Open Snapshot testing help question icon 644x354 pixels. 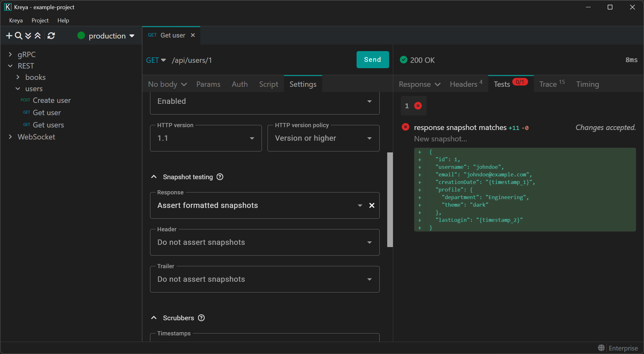220,177
